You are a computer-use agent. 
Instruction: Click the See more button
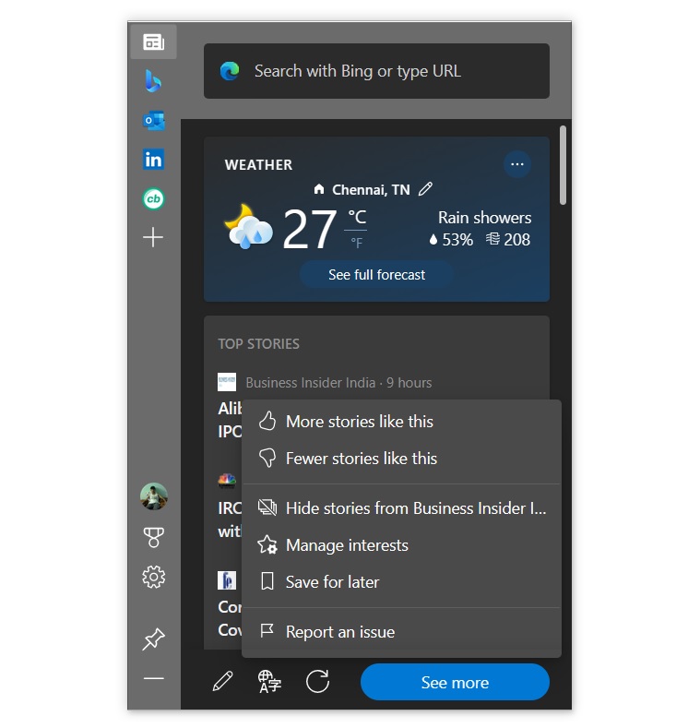(x=455, y=682)
